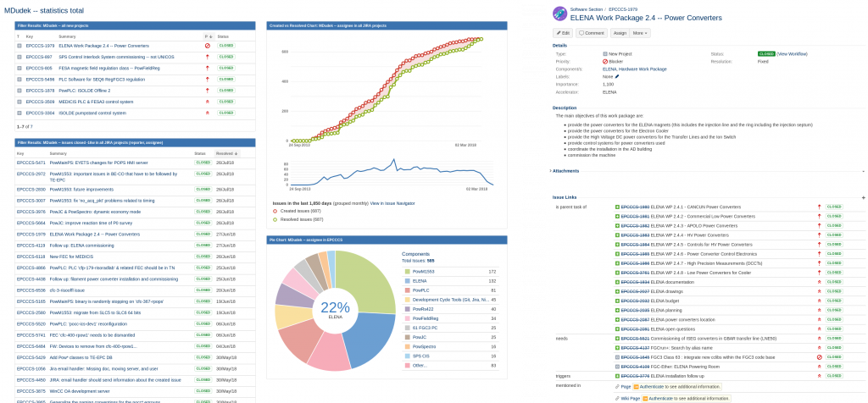This screenshot has width=868, height=403.
Task: Sort new projects by P column
Action: 206,36
